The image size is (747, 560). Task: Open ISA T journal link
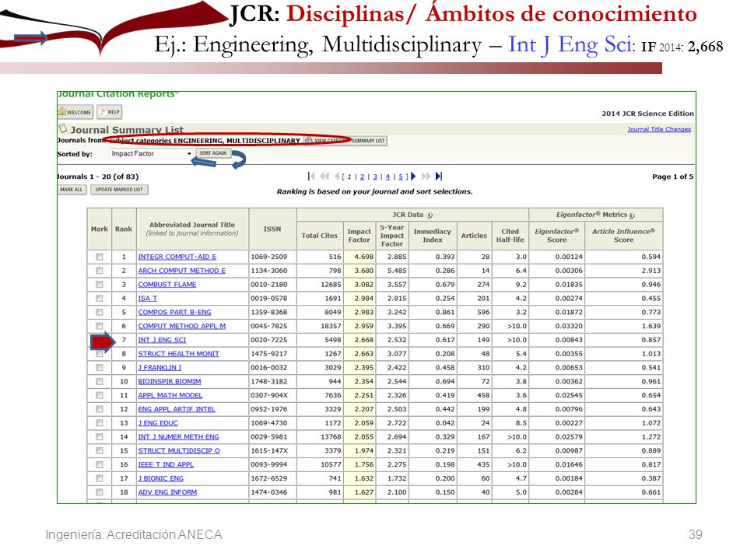click(x=148, y=298)
